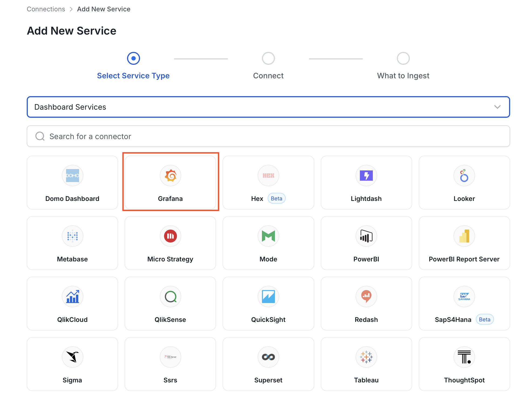
Task: Click the What to Ingest step circle
Action: tap(403, 58)
